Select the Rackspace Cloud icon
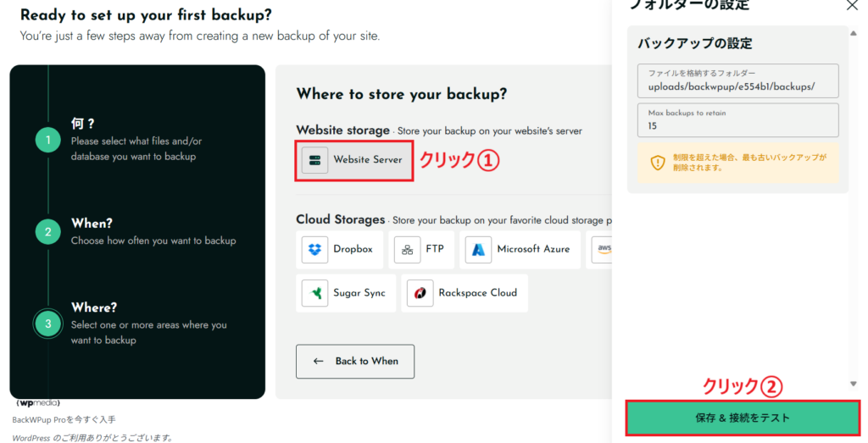Screen dimensions: 868x443 click(420, 293)
